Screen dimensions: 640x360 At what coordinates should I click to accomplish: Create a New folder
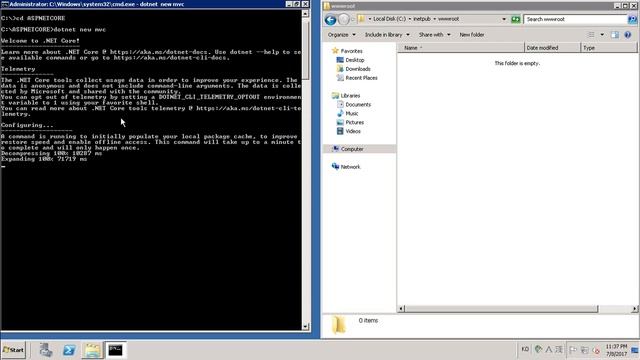[x=472, y=35]
